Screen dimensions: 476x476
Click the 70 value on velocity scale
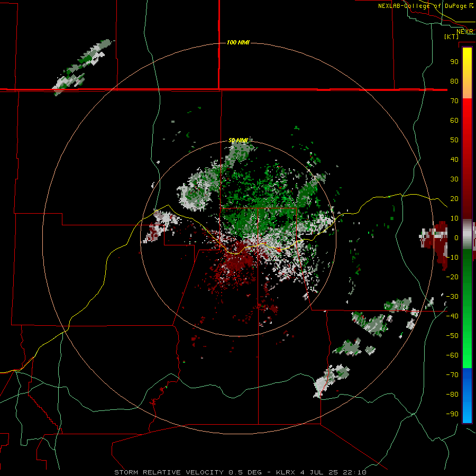pyautogui.click(x=454, y=101)
